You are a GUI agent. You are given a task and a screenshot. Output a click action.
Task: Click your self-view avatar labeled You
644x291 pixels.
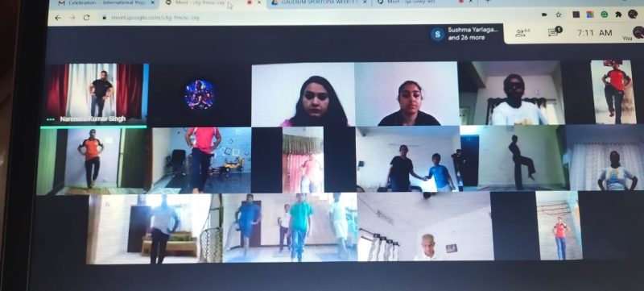click(638, 33)
